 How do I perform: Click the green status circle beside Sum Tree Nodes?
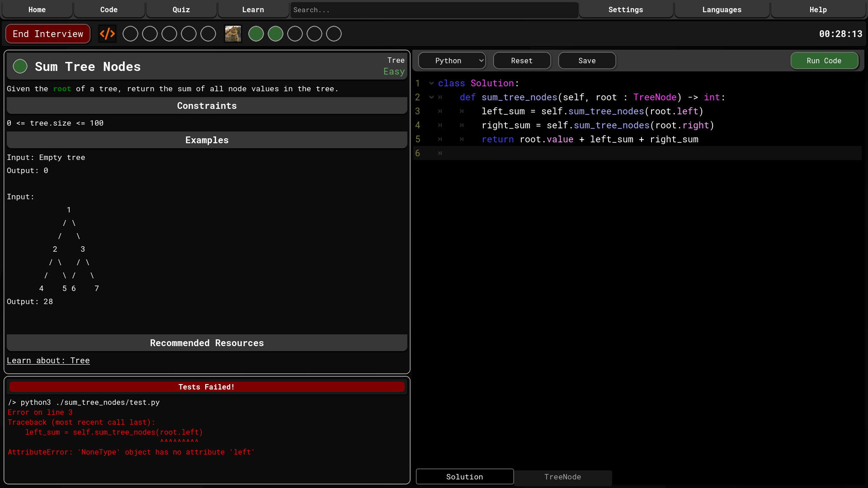[20, 66]
